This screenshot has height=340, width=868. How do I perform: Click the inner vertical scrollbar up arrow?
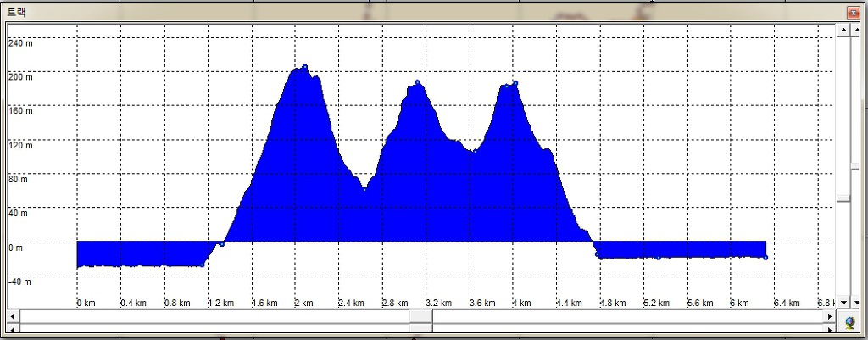843,30
